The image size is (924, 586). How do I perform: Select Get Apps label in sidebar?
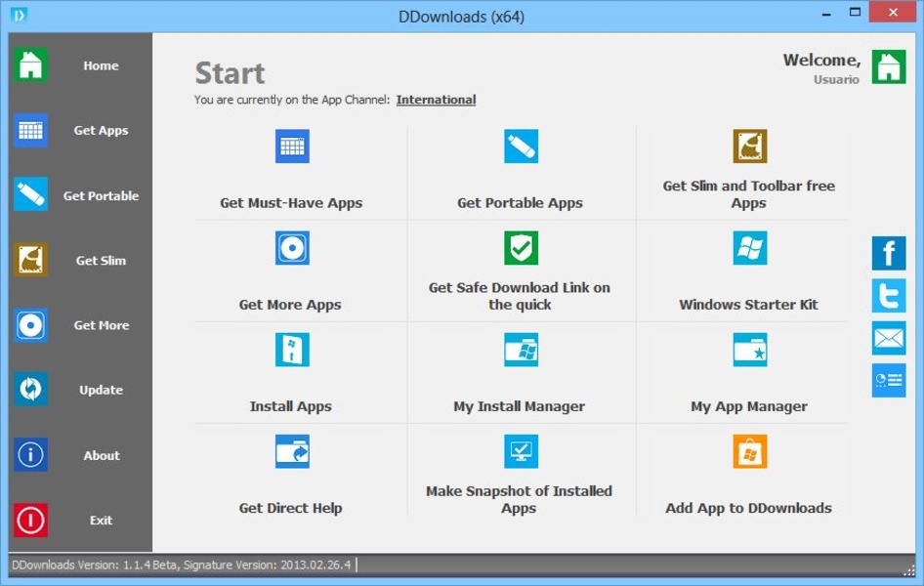click(x=101, y=130)
